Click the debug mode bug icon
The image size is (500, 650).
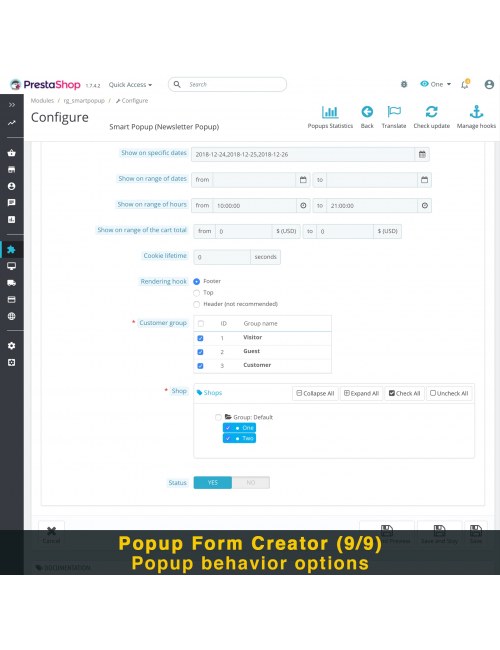[x=404, y=84]
